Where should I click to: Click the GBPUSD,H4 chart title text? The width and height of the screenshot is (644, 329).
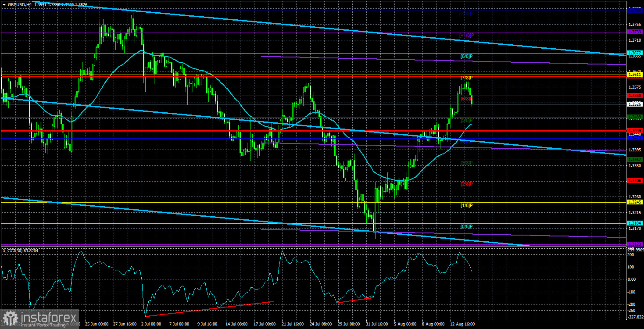pos(19,4)
